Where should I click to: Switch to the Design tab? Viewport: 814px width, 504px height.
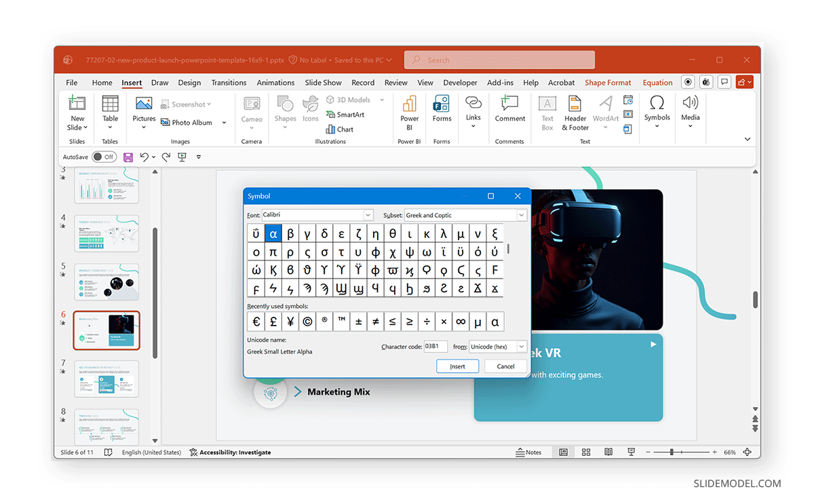189,83
